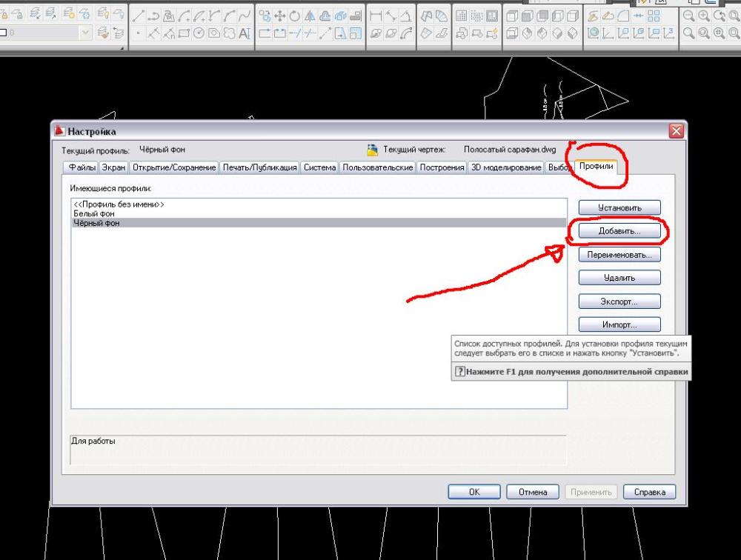Click the Удалить button
The image size is (741, 560).
tap(619, 278)
